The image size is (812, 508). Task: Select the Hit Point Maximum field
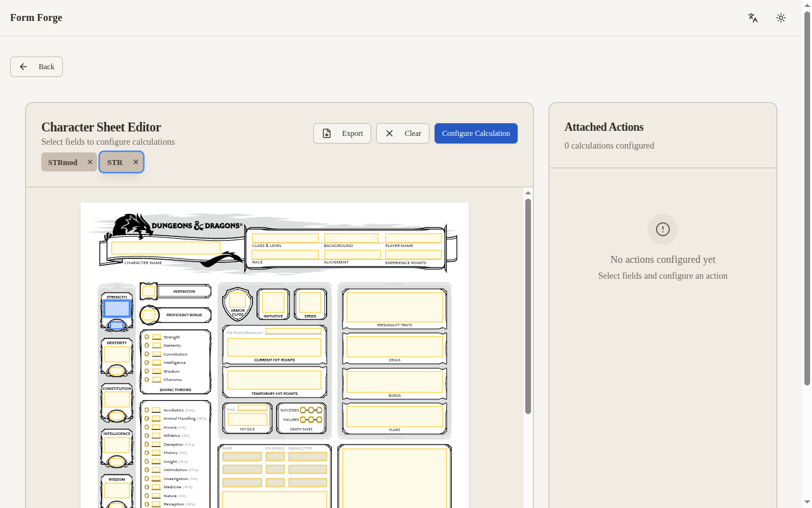(x=293, y=331)
